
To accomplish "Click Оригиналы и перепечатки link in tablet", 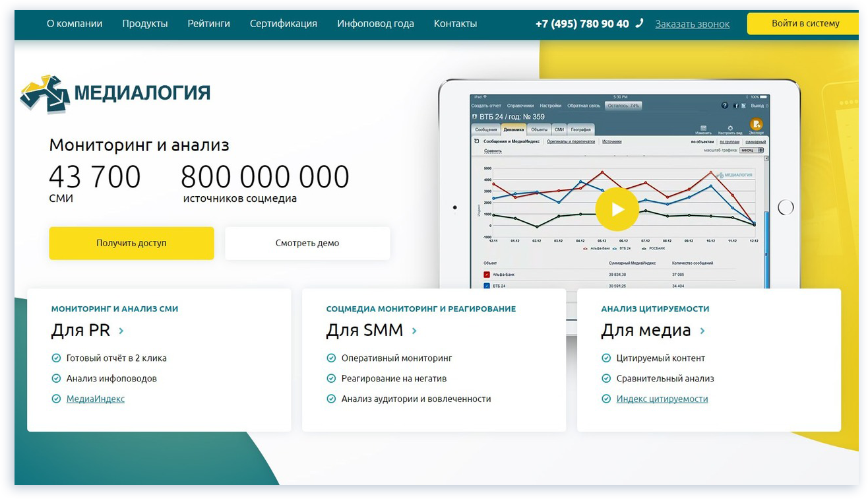I will click(571, 141).
